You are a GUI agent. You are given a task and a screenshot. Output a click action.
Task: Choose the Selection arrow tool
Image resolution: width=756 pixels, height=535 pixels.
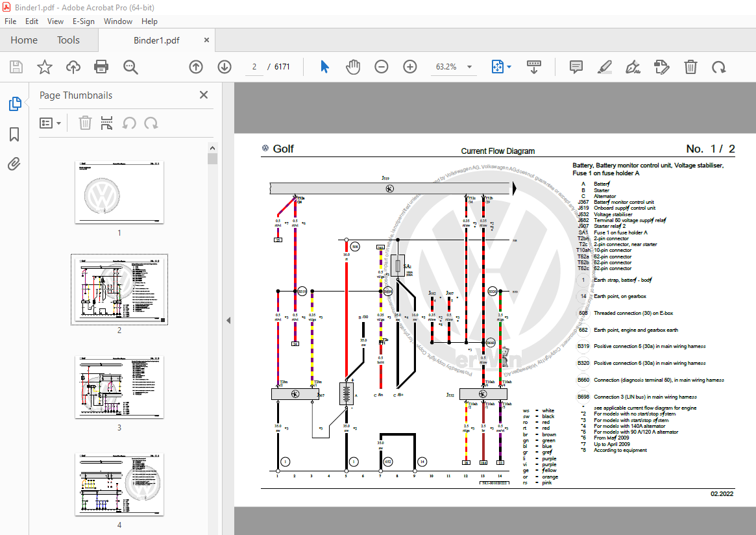(324, 67)
